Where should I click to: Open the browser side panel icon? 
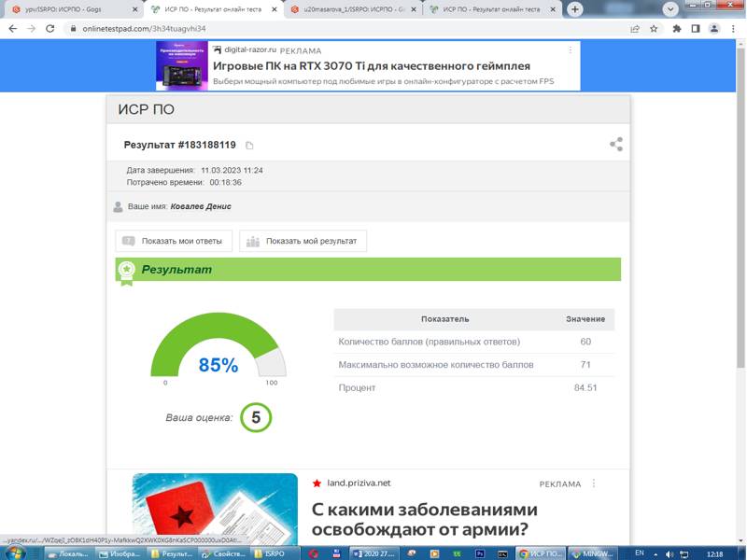695,29
